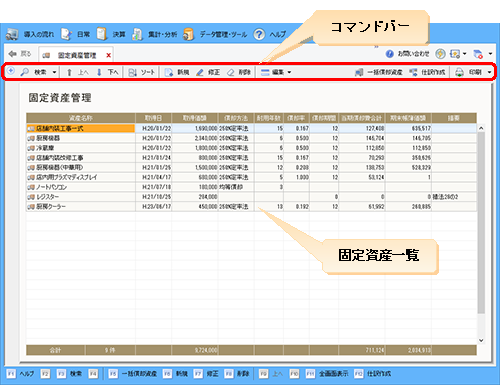
Task: Click the 2,340,000 acquisition value cell
Action: coord(195,138)
